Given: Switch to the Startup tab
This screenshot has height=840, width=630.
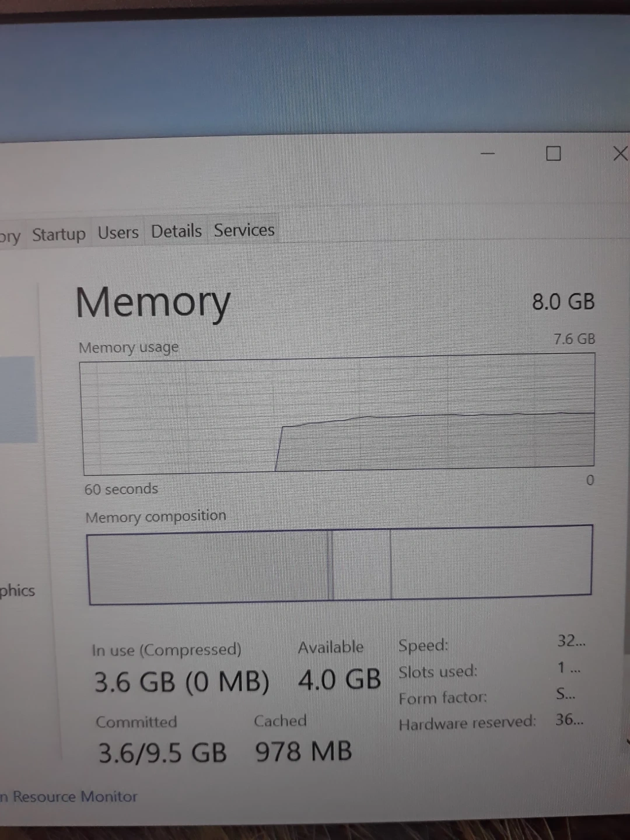Looking at the screenshot, I should click(58, 235).
